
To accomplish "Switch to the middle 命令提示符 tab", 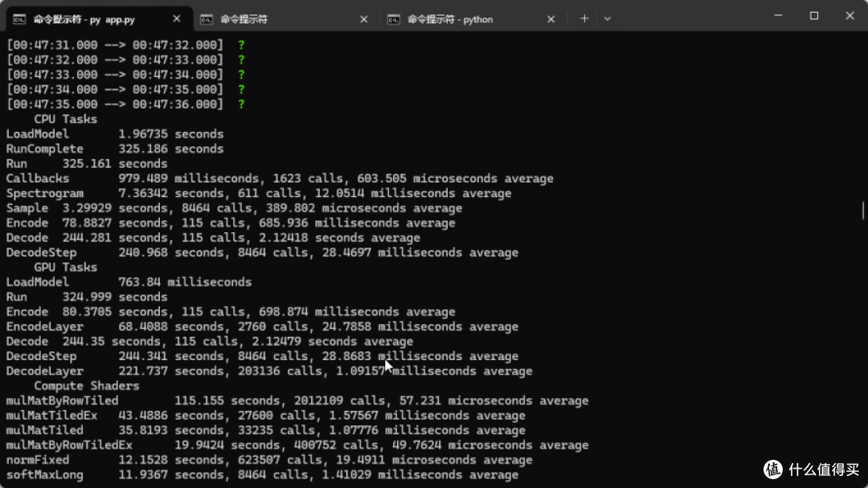I will click(286, 18).
